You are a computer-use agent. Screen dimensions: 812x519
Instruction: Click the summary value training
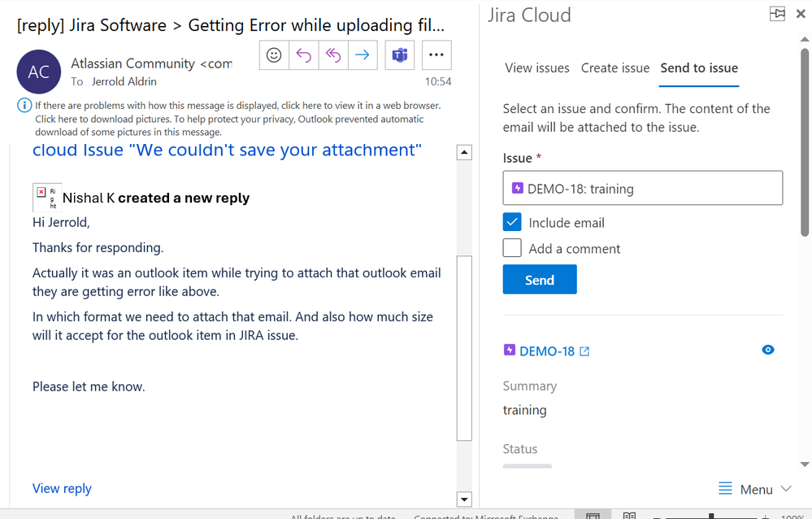tap(524, 410)
